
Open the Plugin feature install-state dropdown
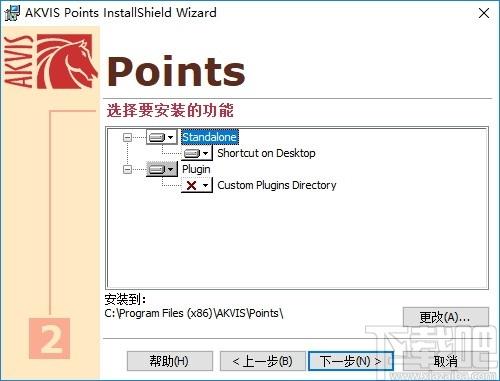coord(162,169)
